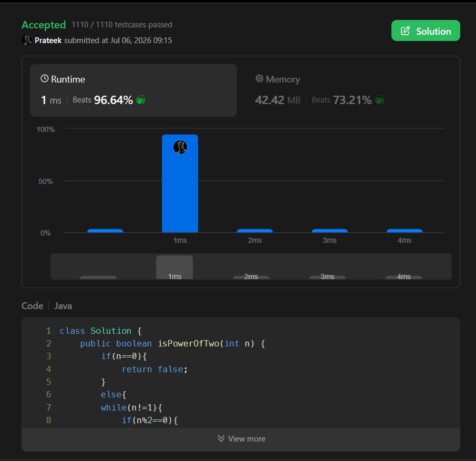Viewport: 476px width, 461px height.
Task: Select 1ms segment in range slider strip
Action: coord(174,267)
